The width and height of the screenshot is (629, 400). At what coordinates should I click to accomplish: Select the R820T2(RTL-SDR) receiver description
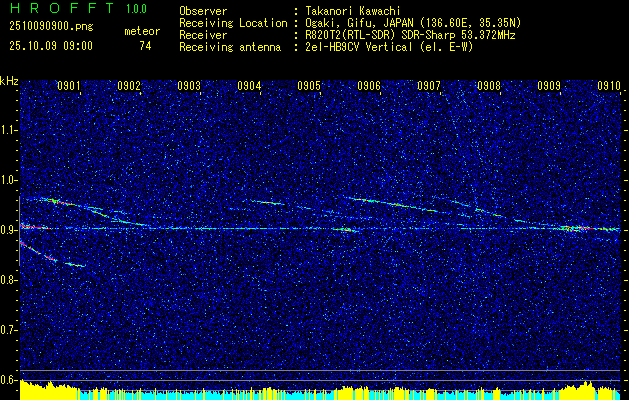pos(410,35)
